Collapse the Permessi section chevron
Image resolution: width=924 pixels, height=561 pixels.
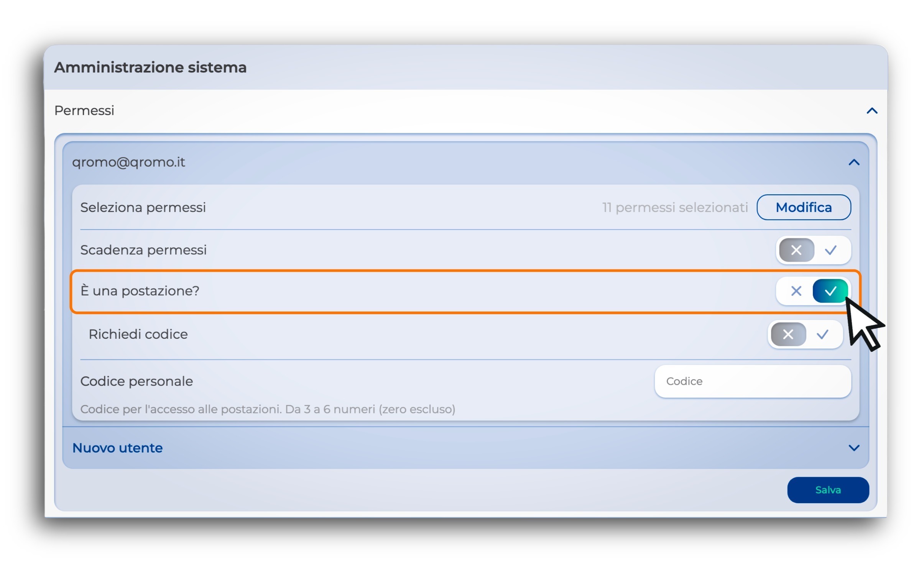[872, 111]
